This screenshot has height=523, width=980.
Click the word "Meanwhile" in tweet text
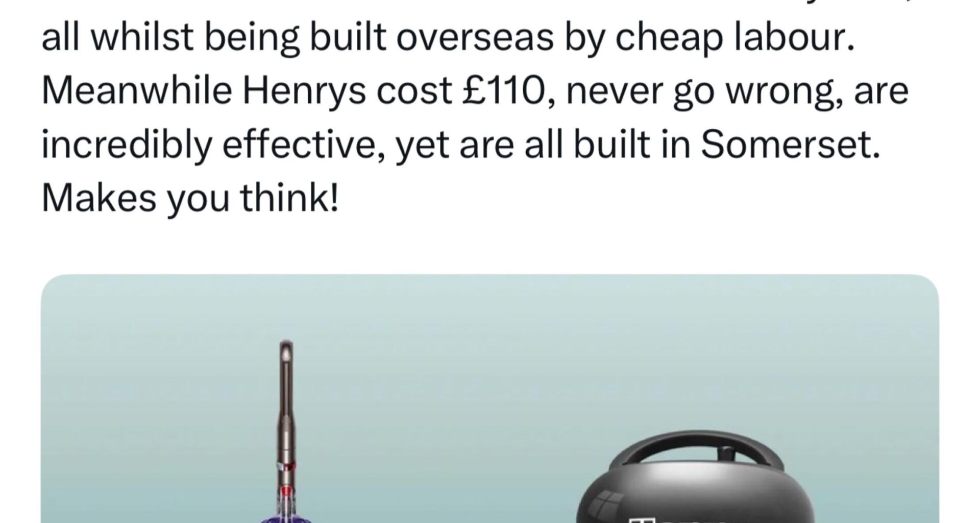(x=137, y=91)
